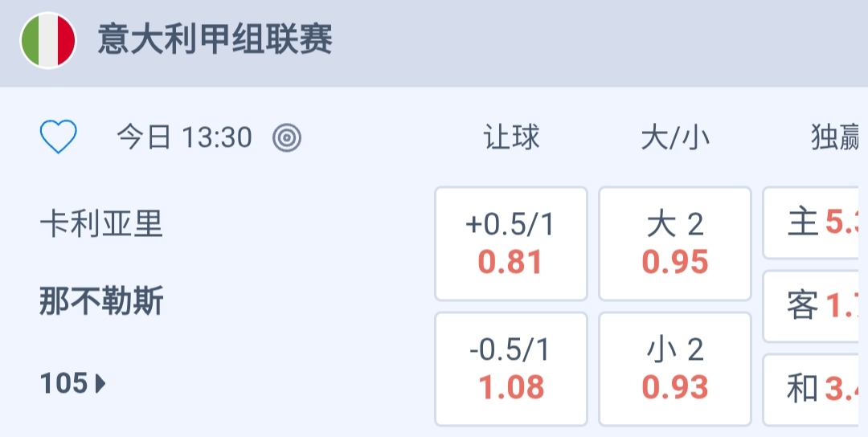Tap empty area of league header bar

[603, 40]
